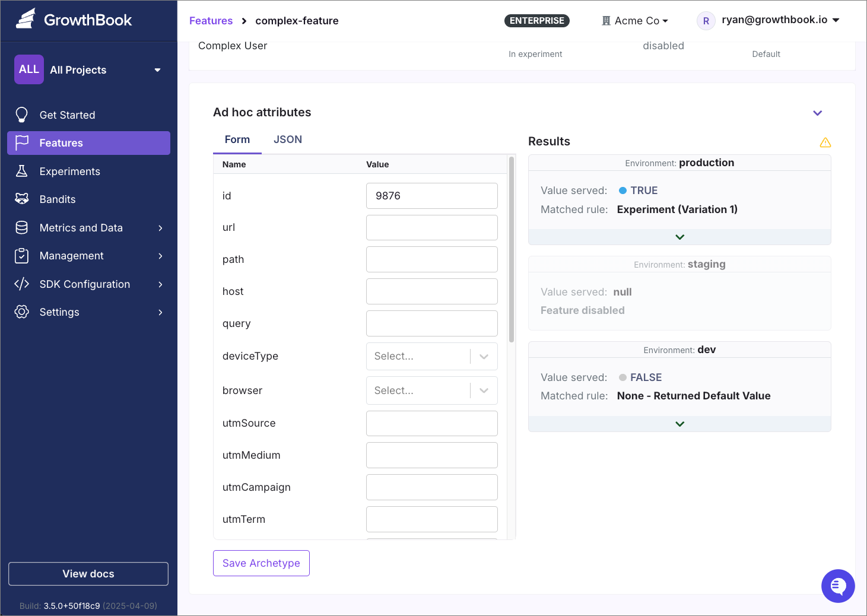The image size is (867, 616).
Task: Click the gray FALSE value dot
Action: coord(623,377)
